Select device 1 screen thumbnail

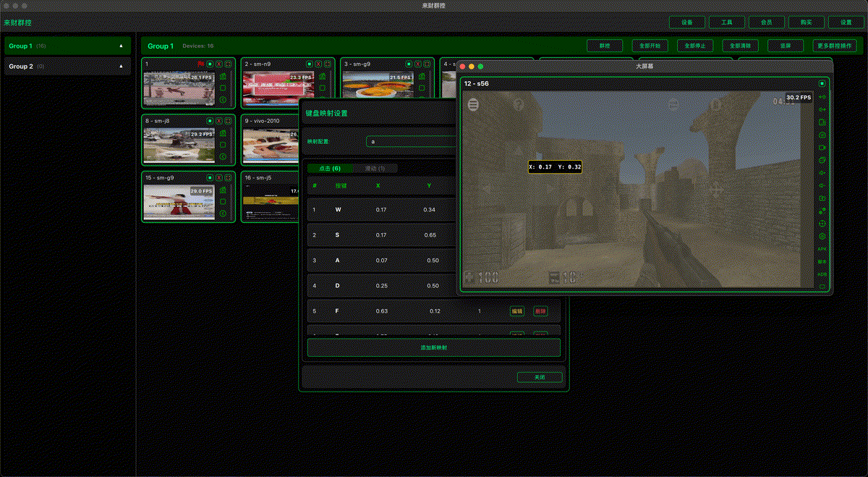coord(179,88)
